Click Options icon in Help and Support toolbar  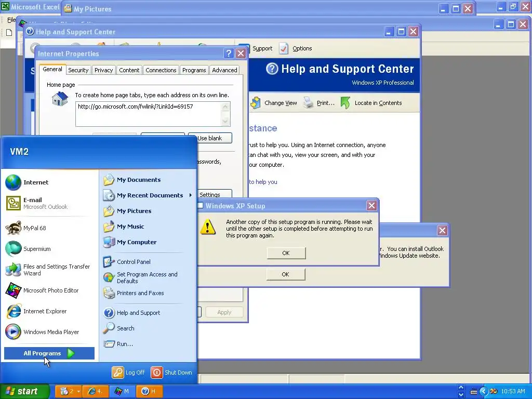284,48
